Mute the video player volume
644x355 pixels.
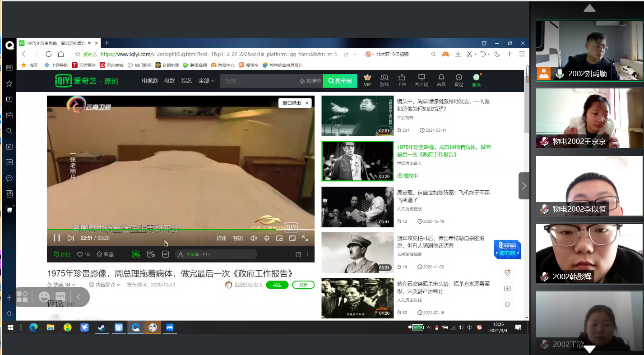click(254, 238)
